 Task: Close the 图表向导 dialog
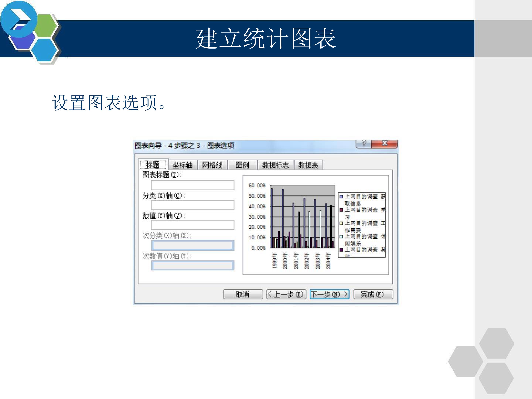pyautogui.click(x=384, y=144)
